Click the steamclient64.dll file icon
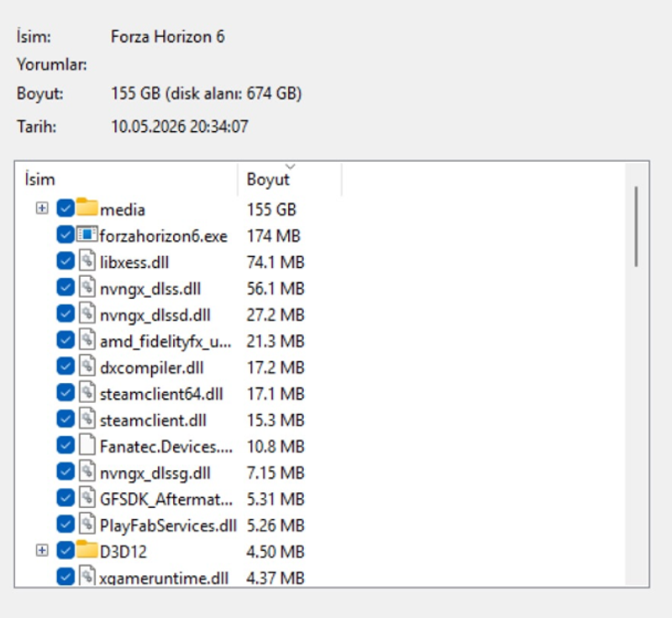The image size is (672, 618). click(x=87, y=392)
